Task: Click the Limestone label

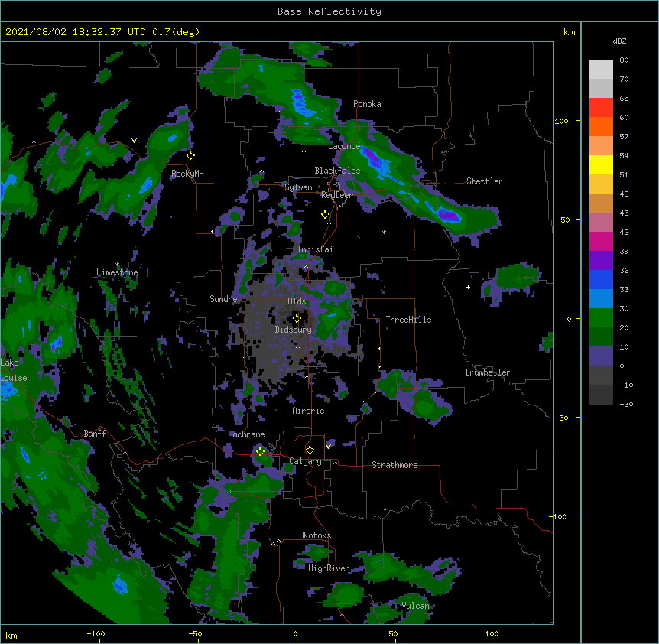Action: 117,272
